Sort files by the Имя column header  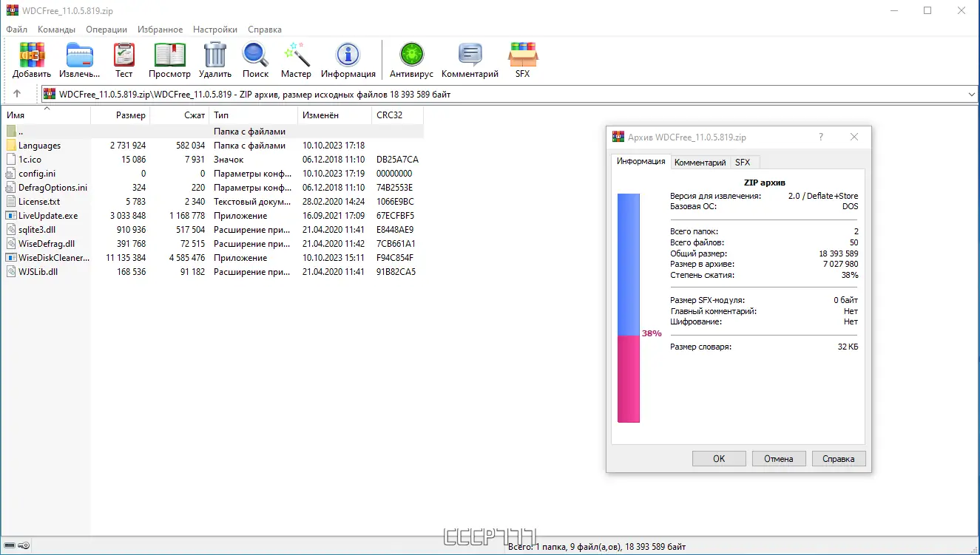point(46,115)
